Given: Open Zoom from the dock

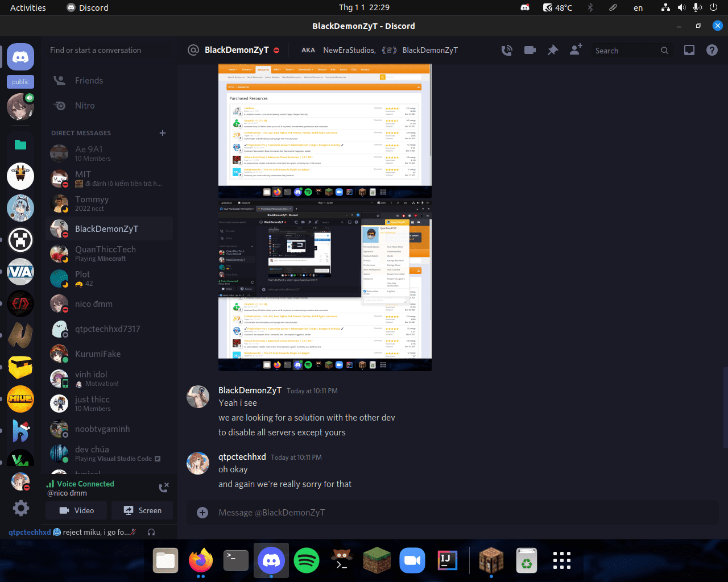Looking at the screenshot, I should [x=412, y=561].
